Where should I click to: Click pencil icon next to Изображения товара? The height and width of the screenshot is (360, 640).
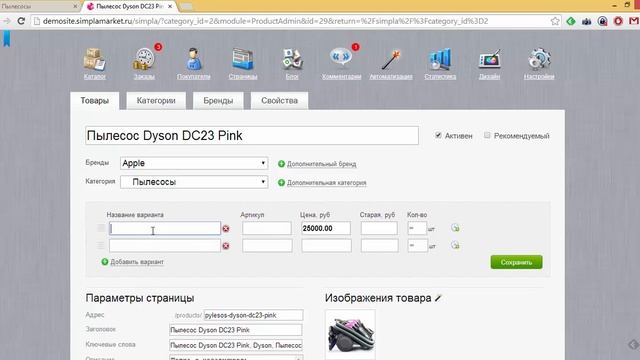point(438,298)
